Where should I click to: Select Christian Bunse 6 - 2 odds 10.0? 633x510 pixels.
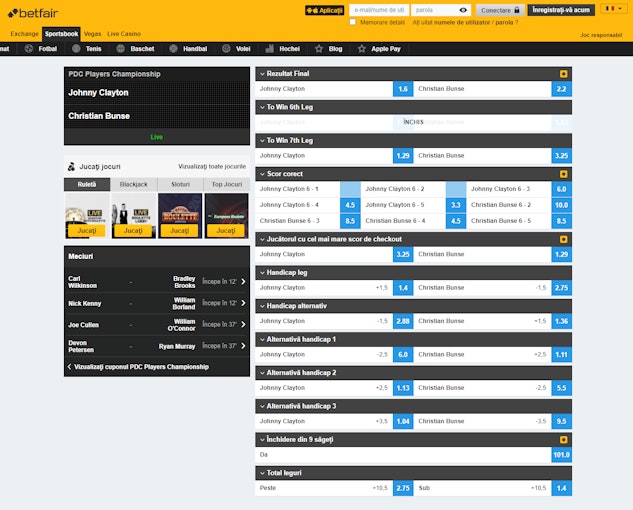pos(562,205)
